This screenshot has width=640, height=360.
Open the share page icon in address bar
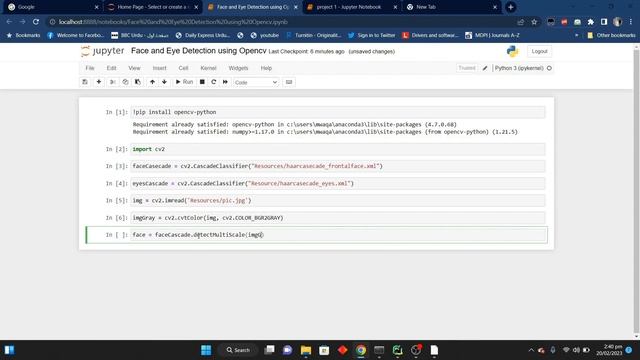click(520, 22)
